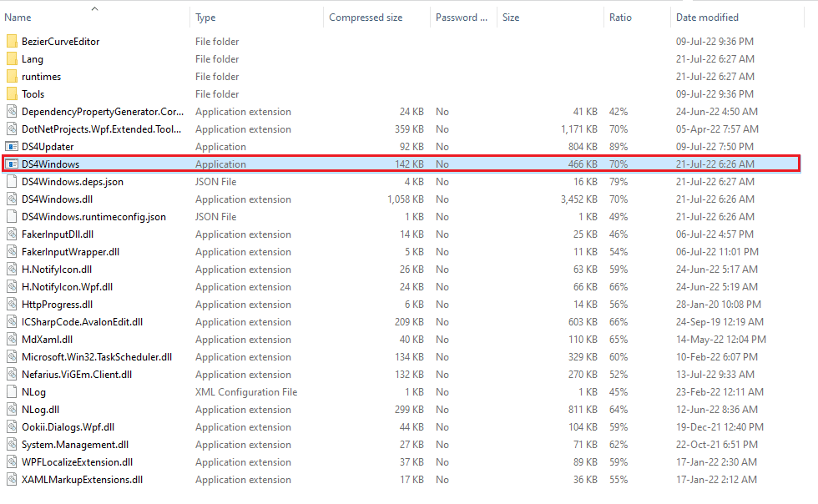Select Nefarius.ViGEm.Client.dll file name
818x504 pixels.
pos(77,375)
